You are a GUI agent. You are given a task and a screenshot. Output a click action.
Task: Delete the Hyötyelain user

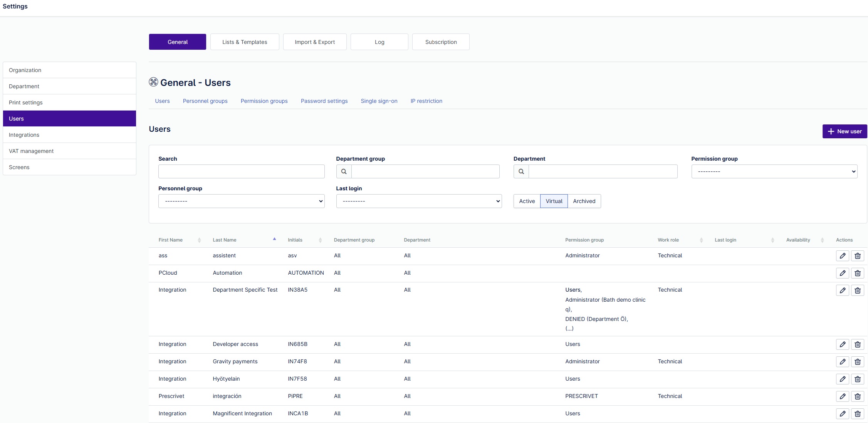point(858,379)
